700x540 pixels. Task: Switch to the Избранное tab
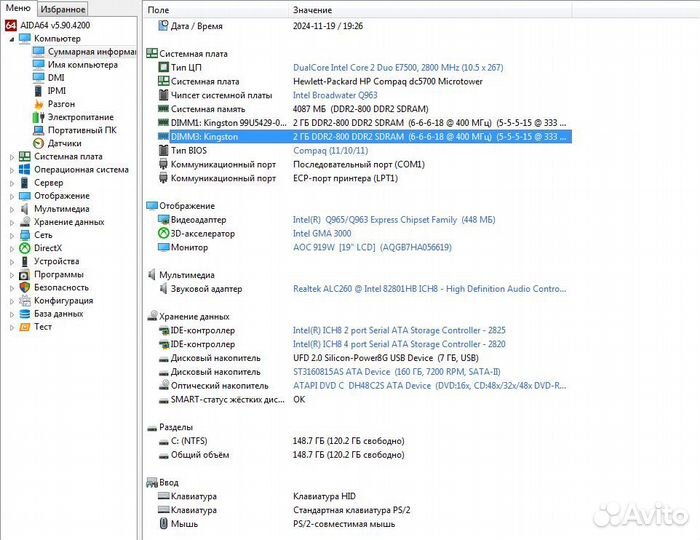(62, 9)
